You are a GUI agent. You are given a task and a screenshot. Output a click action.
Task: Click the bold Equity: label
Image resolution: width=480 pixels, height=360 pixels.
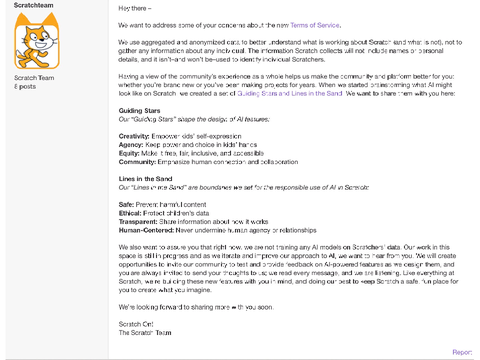coord(129,154)
